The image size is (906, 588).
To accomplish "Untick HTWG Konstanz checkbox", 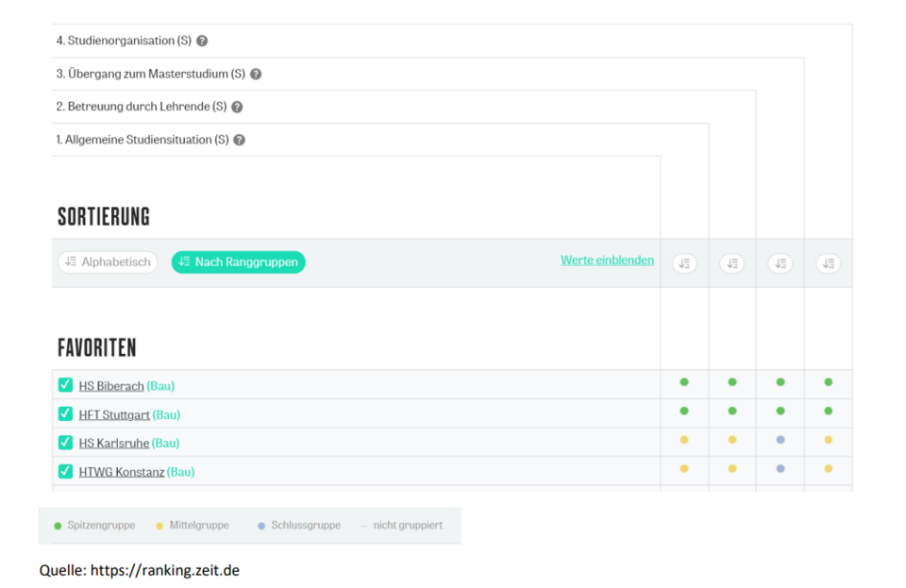I will pos(65,471).
